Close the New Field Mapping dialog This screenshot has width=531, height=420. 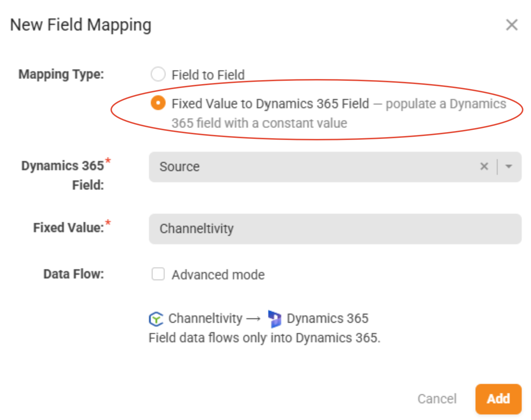(x=512, y=25)
